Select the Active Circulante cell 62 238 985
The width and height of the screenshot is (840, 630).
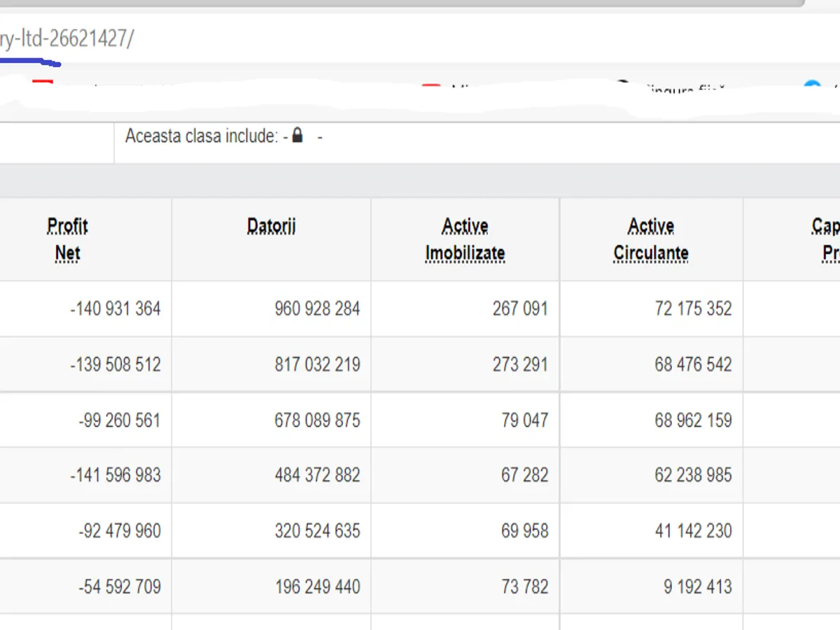pyautogui.click(x=693, y=475)
